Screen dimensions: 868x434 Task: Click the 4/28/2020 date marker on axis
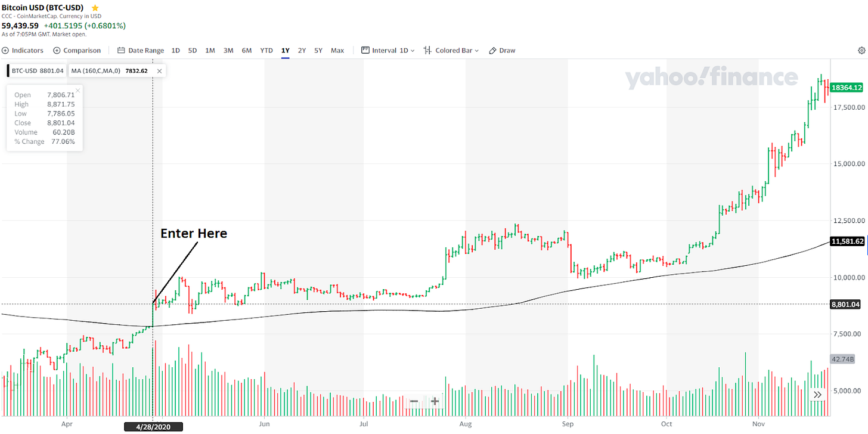point(153,426)
